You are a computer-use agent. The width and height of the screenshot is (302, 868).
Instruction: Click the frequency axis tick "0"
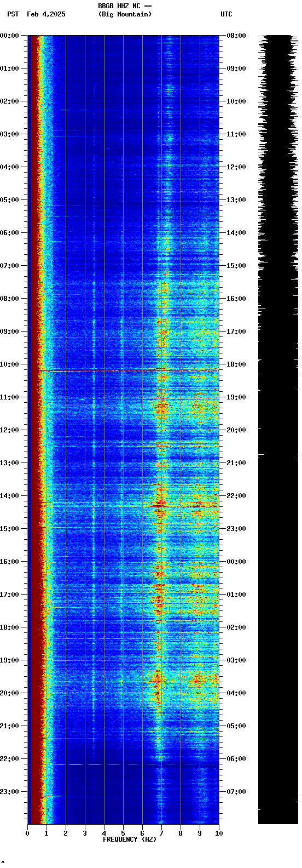point(27,833)
